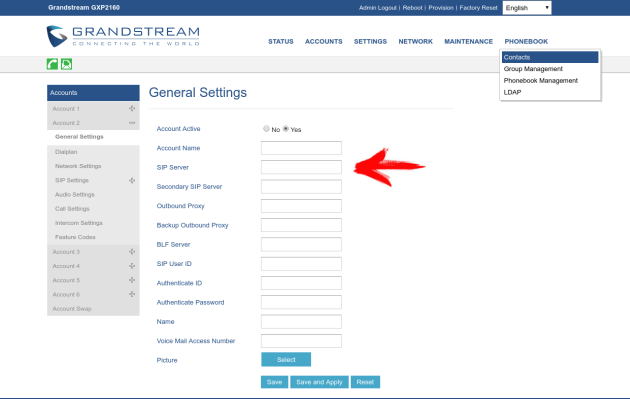Open the PHONEBOOK menu

(x=526, y=41)
